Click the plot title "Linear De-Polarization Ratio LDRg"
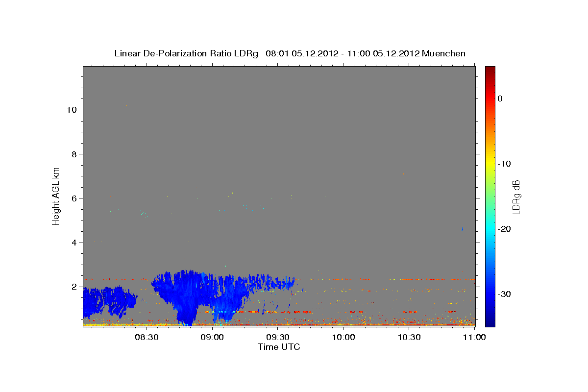 click(x=186, y=53)
